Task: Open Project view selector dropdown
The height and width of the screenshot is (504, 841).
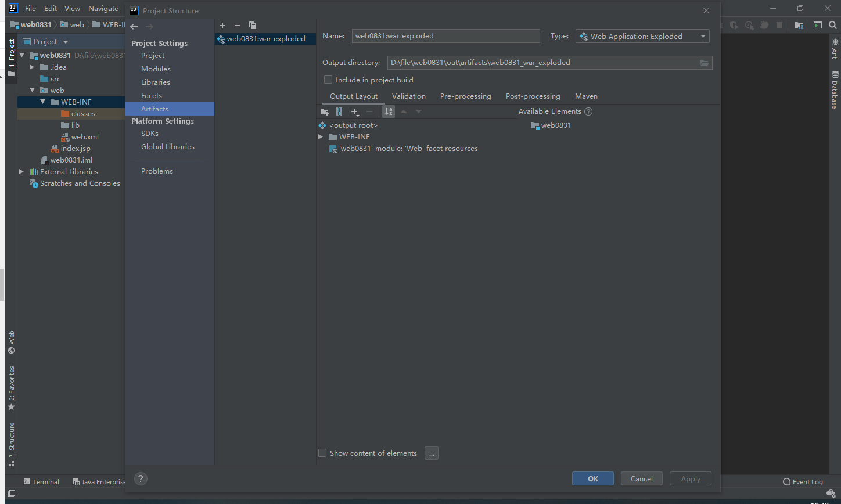Action: tap(46, 42)
